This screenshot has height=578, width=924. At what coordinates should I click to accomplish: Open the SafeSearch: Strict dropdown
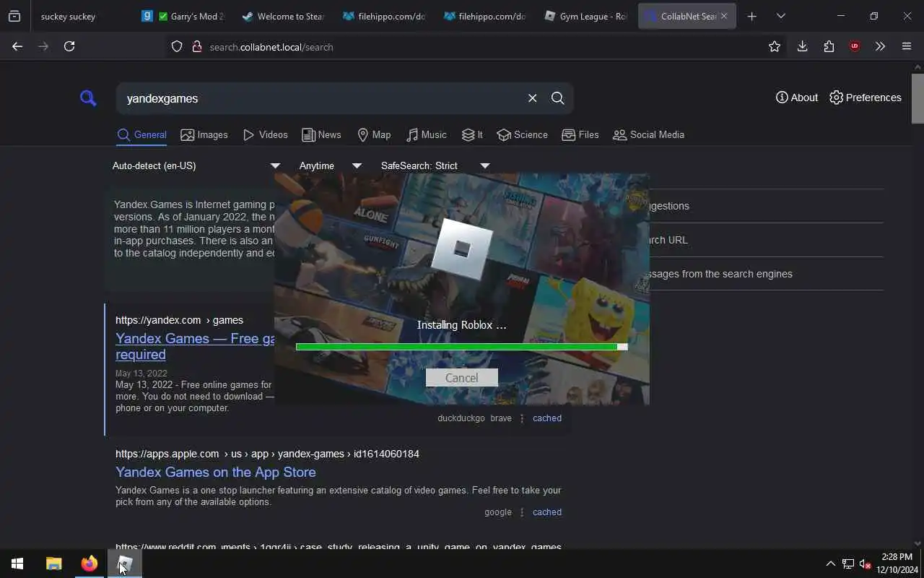point(435,165)
